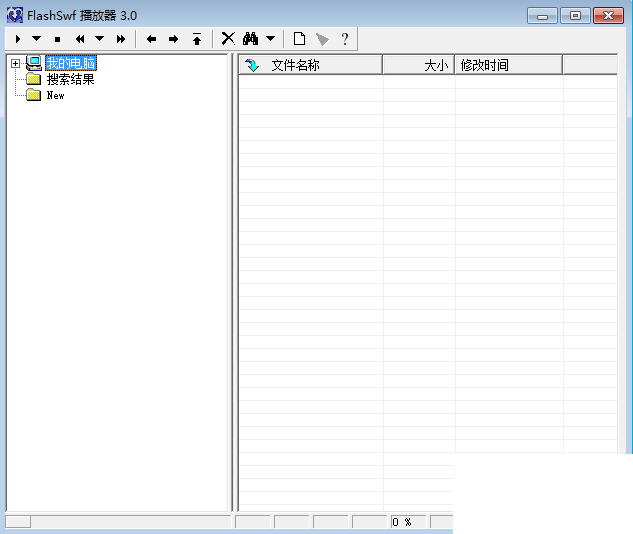This screenshot has width=633, height=534.
Task: Click the FlashSwf app icon in title bar
Action: (x=15, y=15)
